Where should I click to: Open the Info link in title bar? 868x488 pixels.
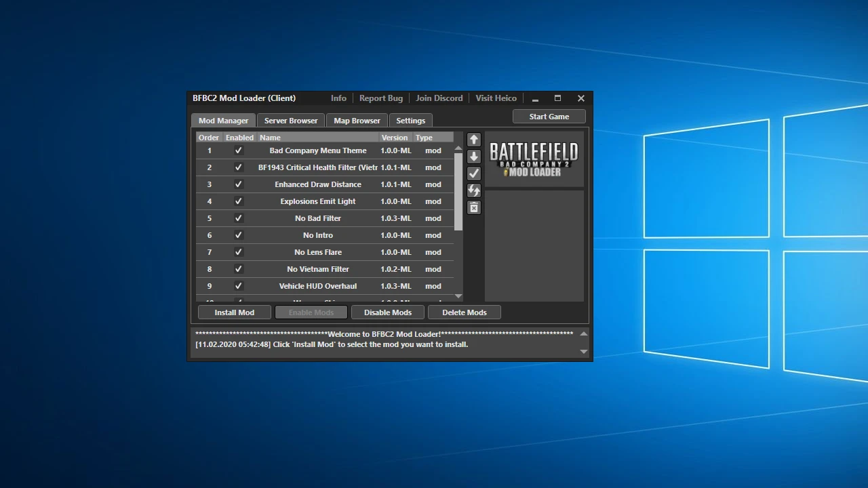point(338,98)
